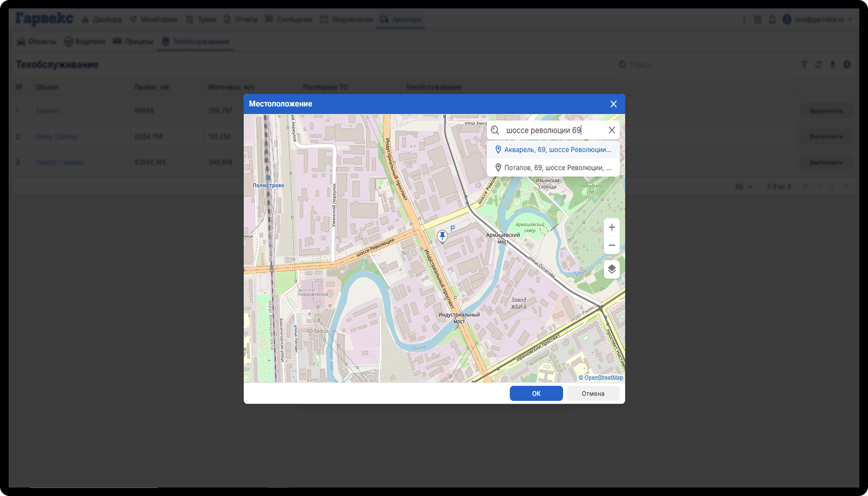Open the Ларгус Гарвекс object link
This screenshot has width=868, height=496.
coord(60,162)
